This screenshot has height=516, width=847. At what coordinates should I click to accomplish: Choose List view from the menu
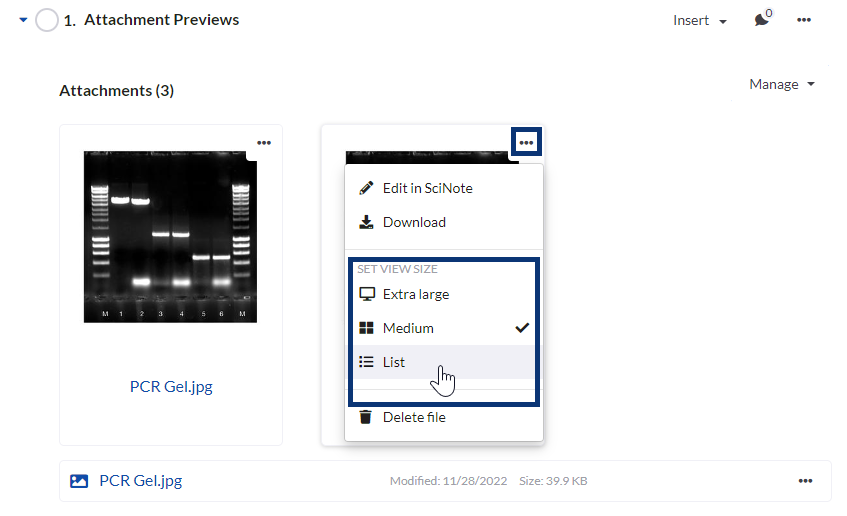point(394,362)
